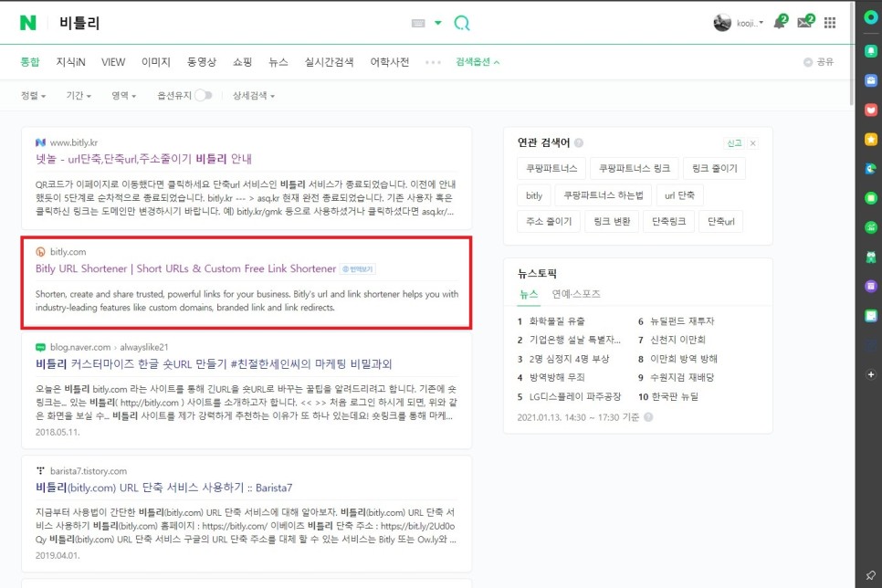Open the 연관 검색어 help icon

point(579,143)
